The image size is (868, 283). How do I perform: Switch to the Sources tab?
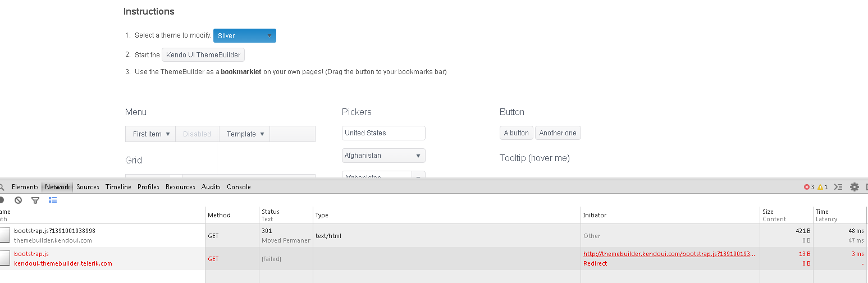[88, 187]
